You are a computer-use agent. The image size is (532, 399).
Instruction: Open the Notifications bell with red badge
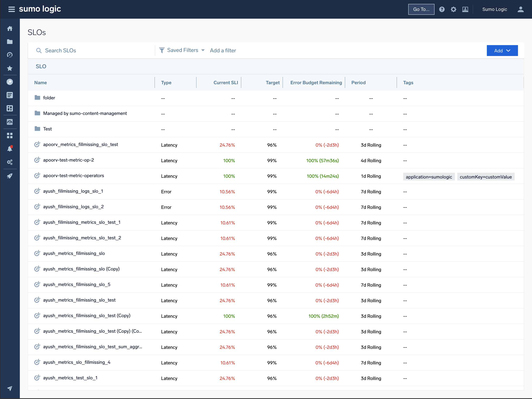[10, 148]
